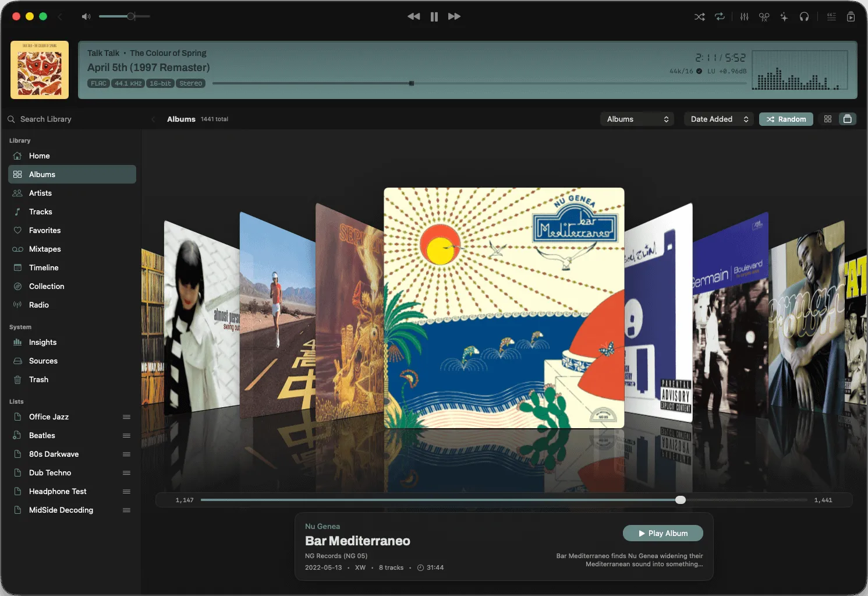Screen dimensions: 868x596
Task: Click the back chevron beside Albums heading
Action: pyautogui.click(x=153, y=119)
